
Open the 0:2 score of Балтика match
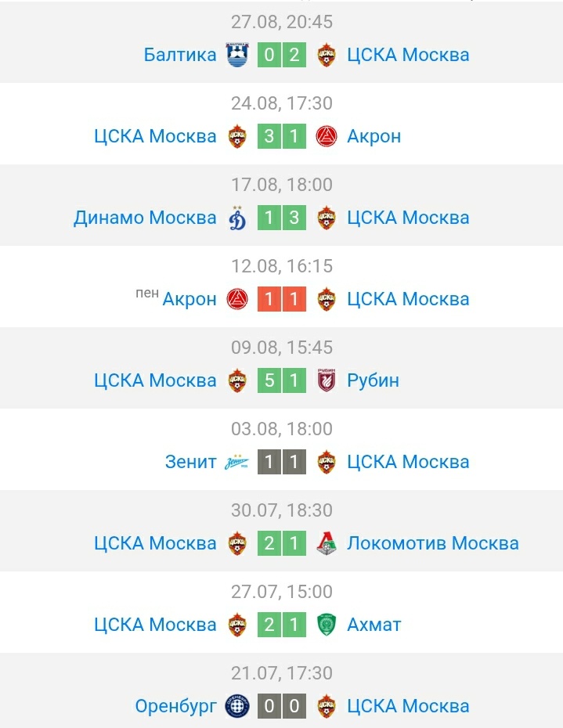point(281,55)
